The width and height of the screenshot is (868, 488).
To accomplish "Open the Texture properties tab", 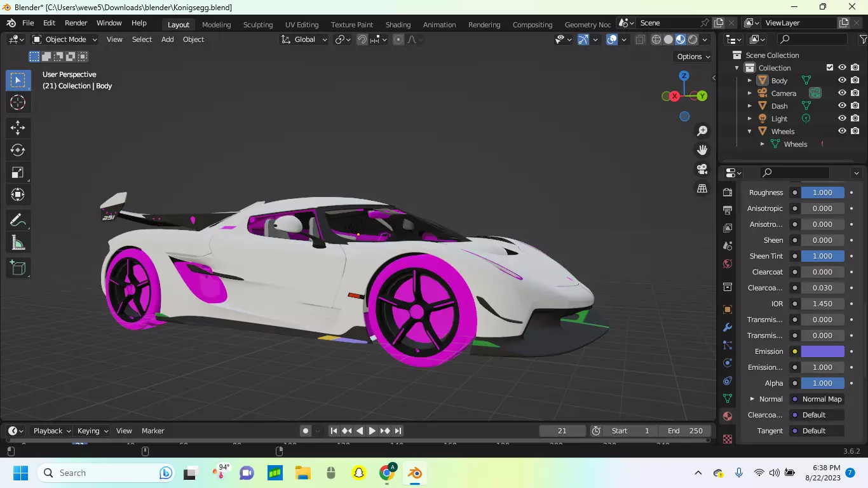I will tap(728, 438).
